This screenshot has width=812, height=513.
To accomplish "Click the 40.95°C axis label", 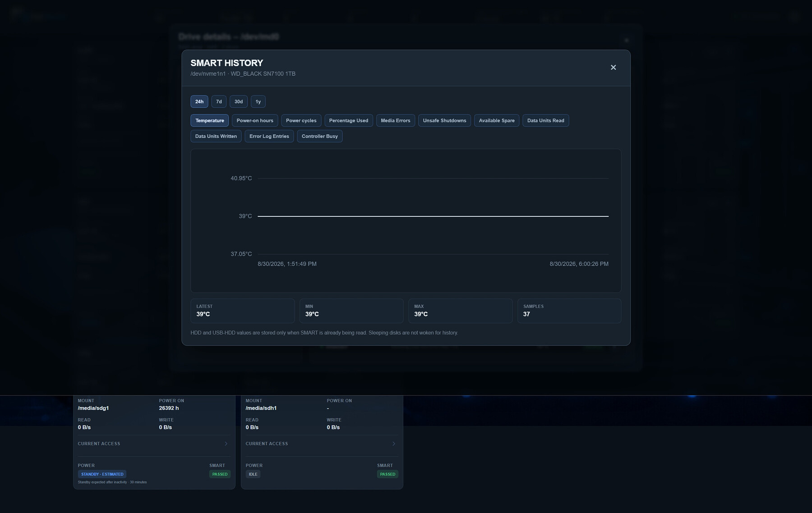I will tap(241, 179).
